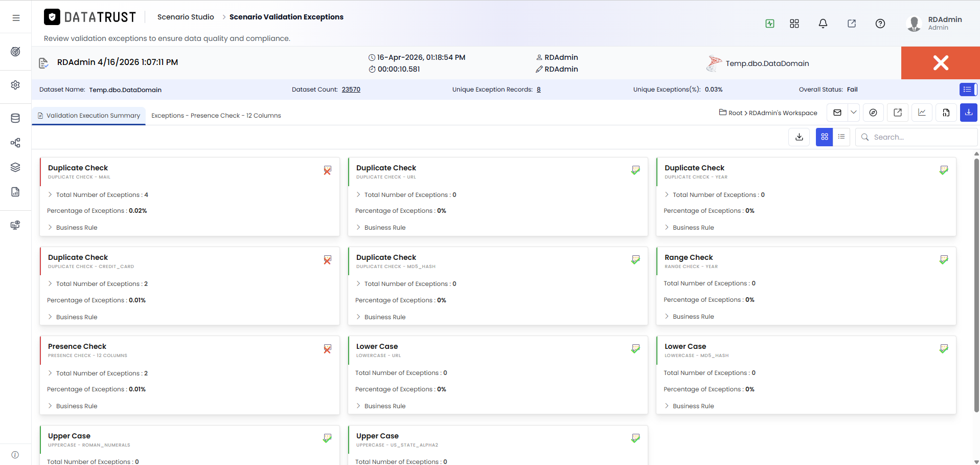The image size is (980, 465).
Task: Switch to grid card view
Action: (x=825, y=137)
